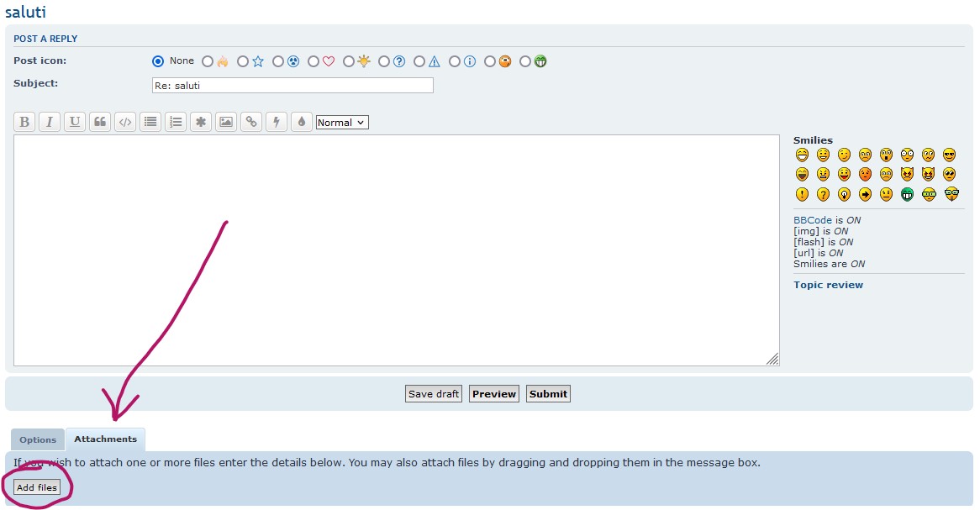Screen dimensions: 980x510
Task: Insert a quote block using the quote icon
Action: click(x=100, y=122)
